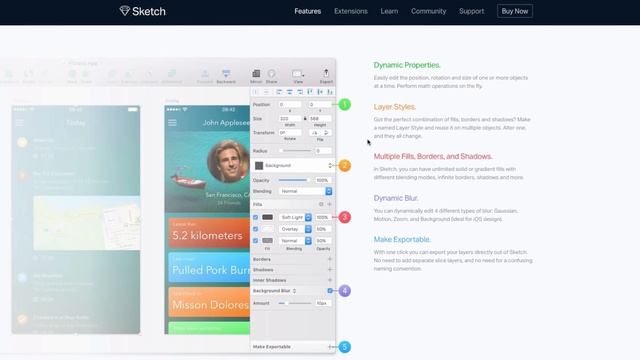
Task: Click the flip vertical icon
Action: click(x=326, y=133)
